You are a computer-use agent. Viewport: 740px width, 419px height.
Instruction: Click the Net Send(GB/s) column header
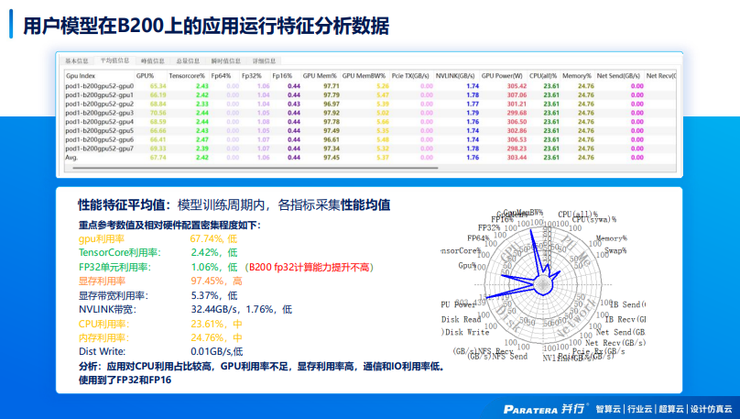coord(618,75)
